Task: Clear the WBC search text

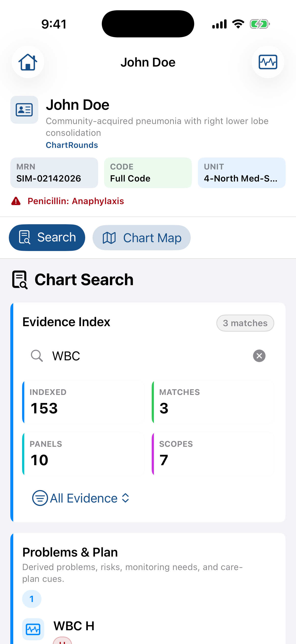Action: (x=259, y=356)
